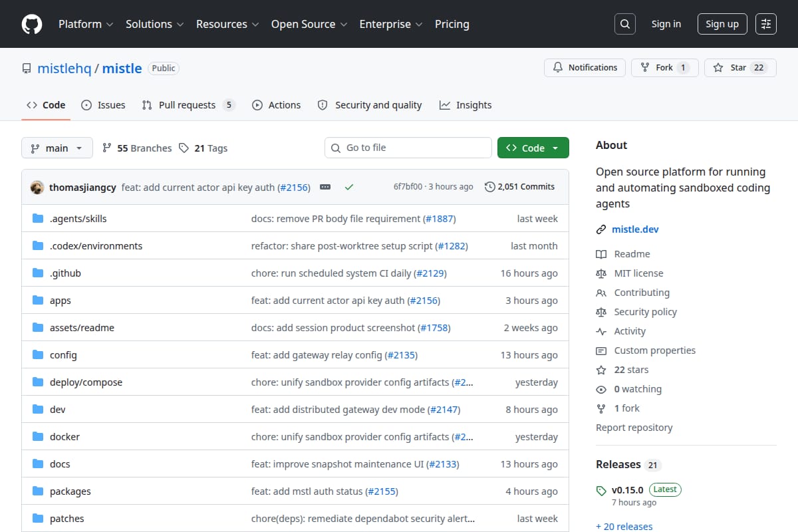Click the thomasjiangcy author name
798x532 pixels.
coord(84,187)
